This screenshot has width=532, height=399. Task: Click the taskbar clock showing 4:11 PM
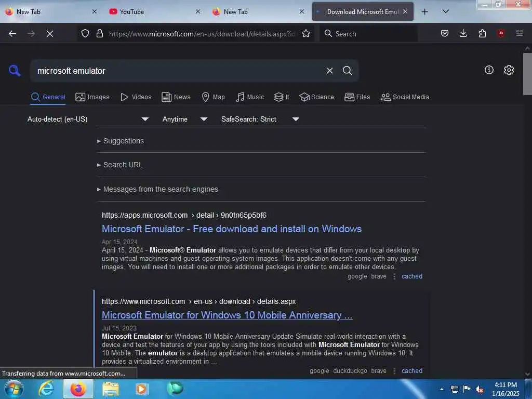click(506, 389)
